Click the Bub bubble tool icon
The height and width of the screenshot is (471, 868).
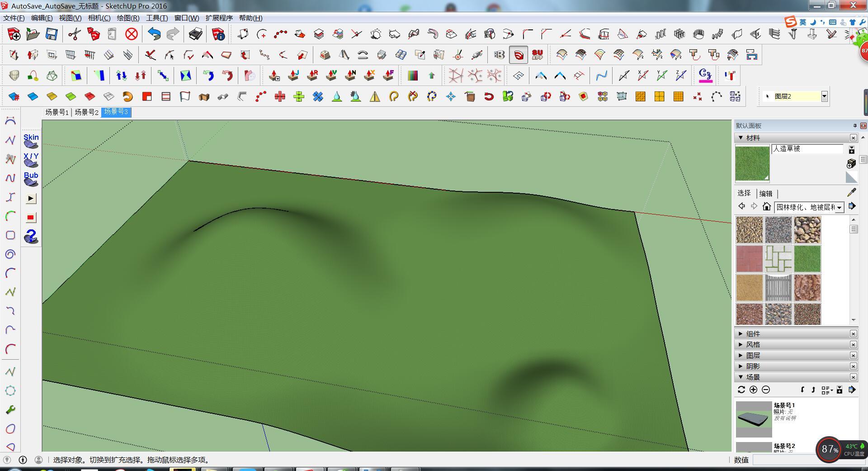(x=31, y=179)
